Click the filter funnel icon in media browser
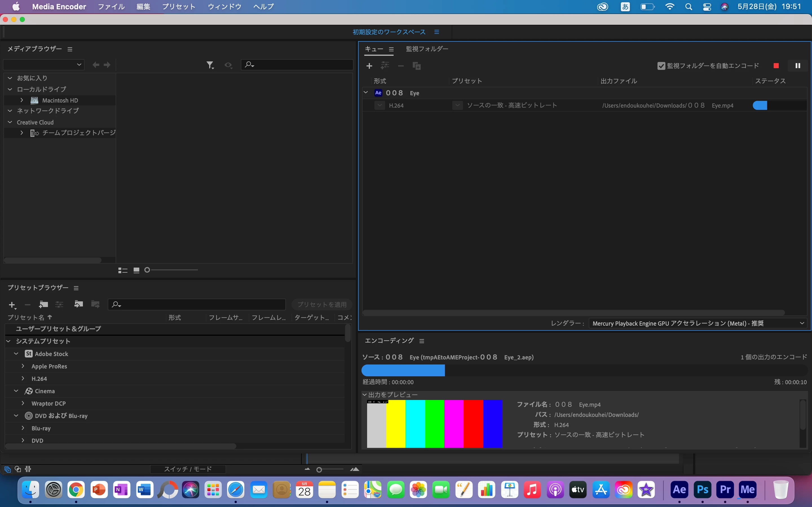Viewport: 812px width, 507px height. click(x=210, y=65)
